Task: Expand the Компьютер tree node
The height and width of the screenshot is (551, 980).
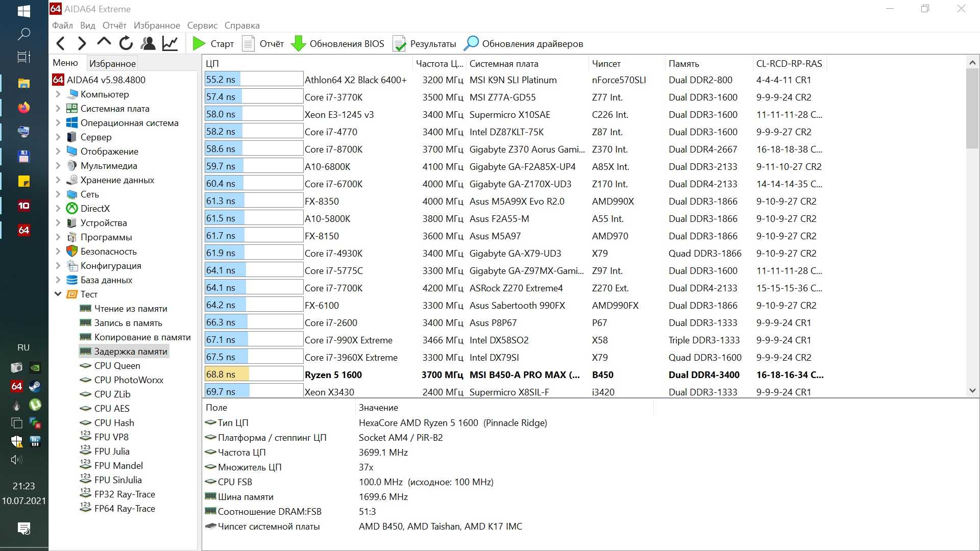Action: coord(58,94)
